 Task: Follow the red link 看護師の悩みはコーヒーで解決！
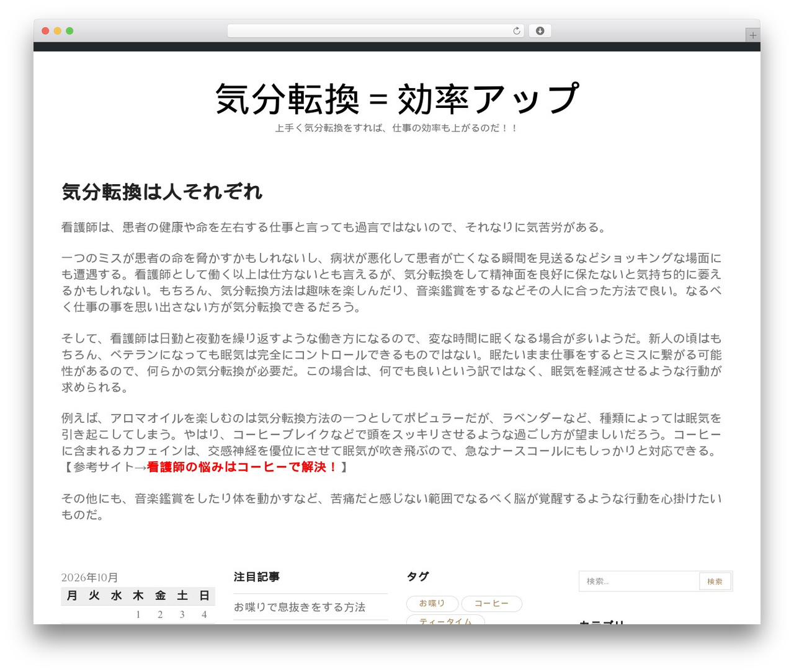coord(243,467)
